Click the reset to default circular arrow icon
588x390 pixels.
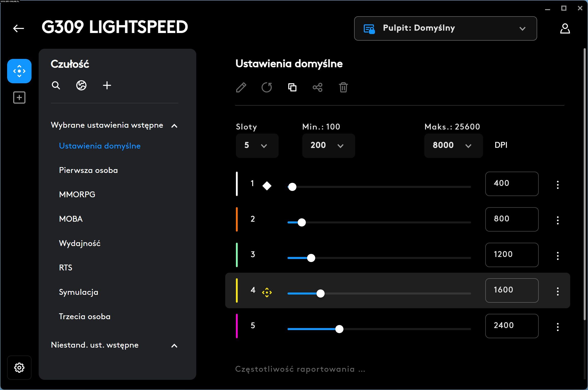[267, 88]
